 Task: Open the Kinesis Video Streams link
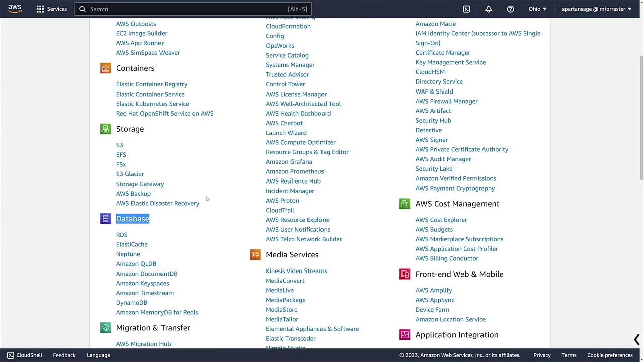296,271
